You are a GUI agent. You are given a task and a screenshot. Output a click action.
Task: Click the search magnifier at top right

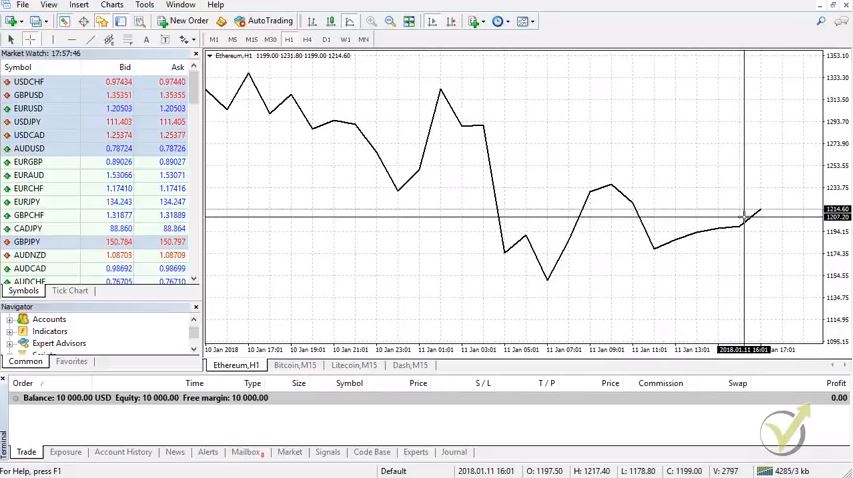point(821,21)
